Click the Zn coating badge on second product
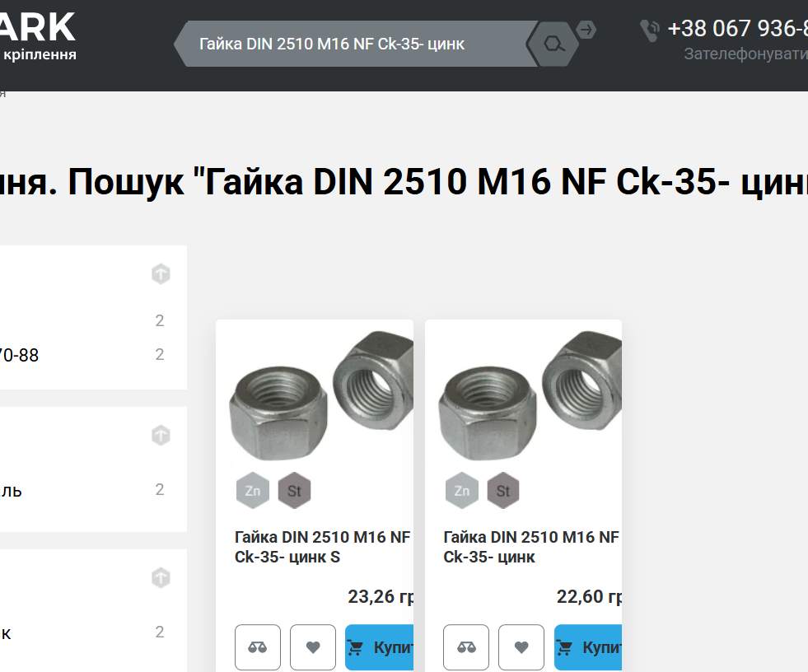Image resolution: width=808 pixels, height=672 pixels. 462,491
